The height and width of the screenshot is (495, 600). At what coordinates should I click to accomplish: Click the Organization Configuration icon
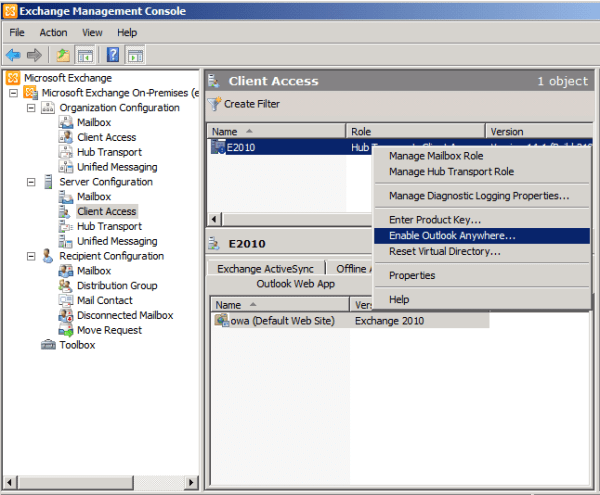(x=48, y=108)
